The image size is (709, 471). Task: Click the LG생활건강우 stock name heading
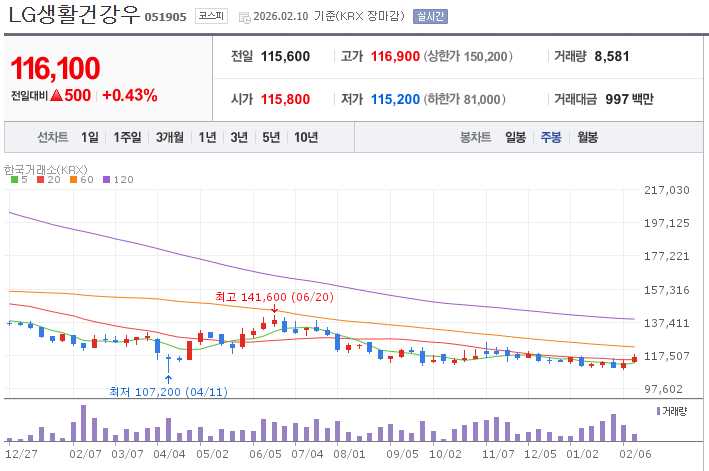click(74, 16)
